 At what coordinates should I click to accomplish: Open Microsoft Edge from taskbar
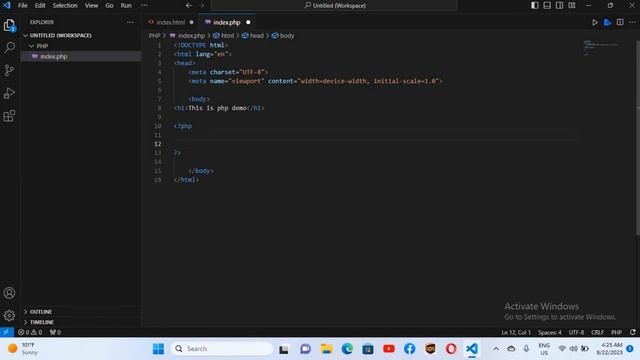coord(347,349)
